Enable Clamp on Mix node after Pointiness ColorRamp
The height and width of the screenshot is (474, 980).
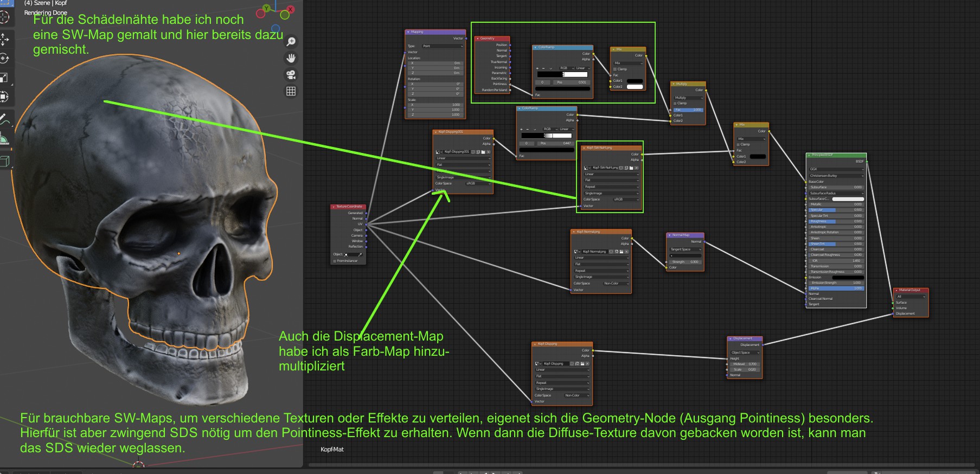pos(615,69)
